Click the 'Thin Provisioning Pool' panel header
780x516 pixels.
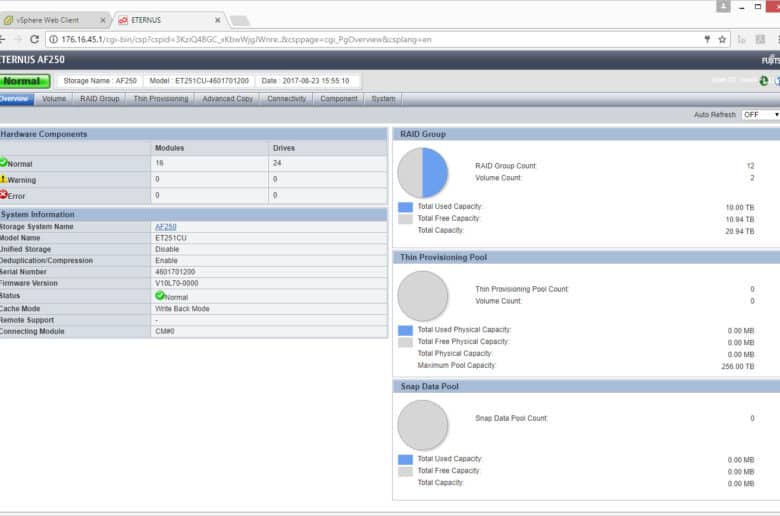[x=586, y=257]
